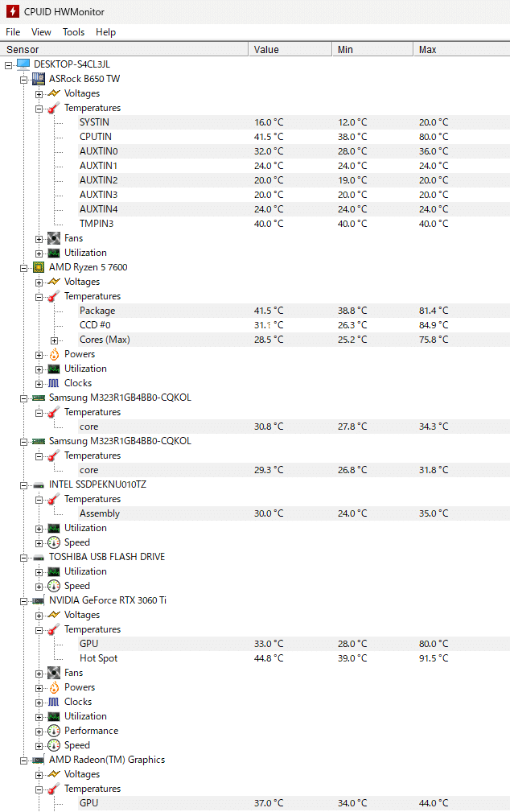Click the Utilization icon under INTEL SSDPEKNU010TZ
Image resolution: width=510 pixels, height=812 pixels.
[x=54, y=528]
